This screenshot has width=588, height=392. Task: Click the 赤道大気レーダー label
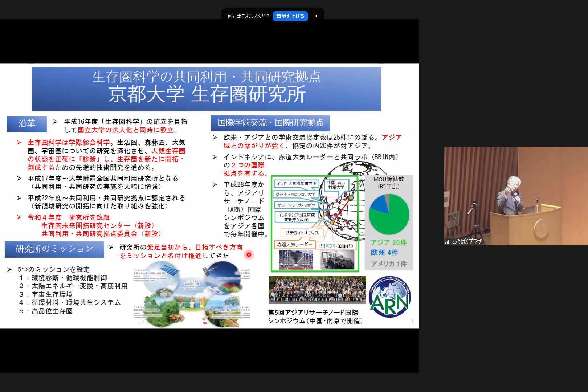pos(295,245)
